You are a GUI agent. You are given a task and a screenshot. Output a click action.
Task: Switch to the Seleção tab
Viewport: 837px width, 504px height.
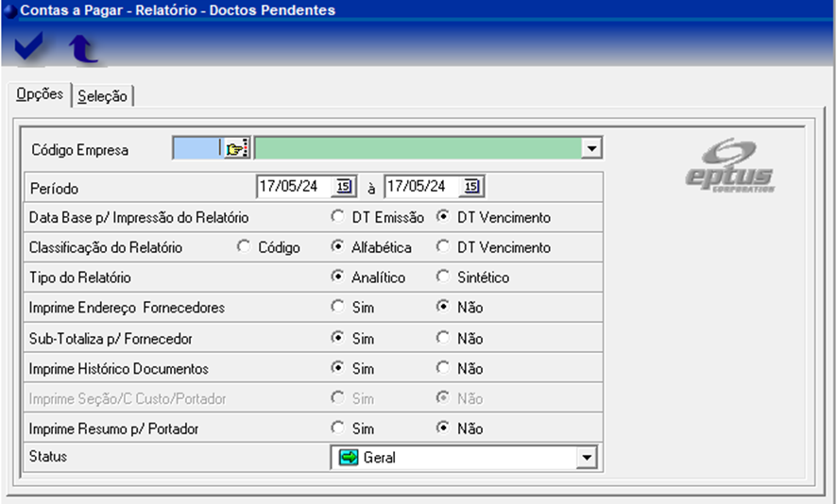103,96
